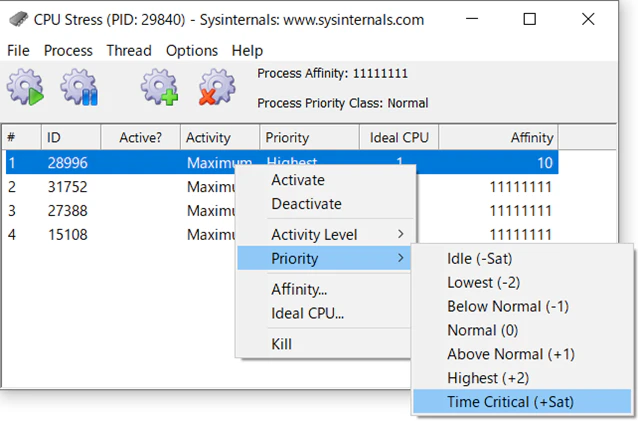Sort by the ID column header
The image size is (638, 421).
pyautogui.click(x=71, y=137)
